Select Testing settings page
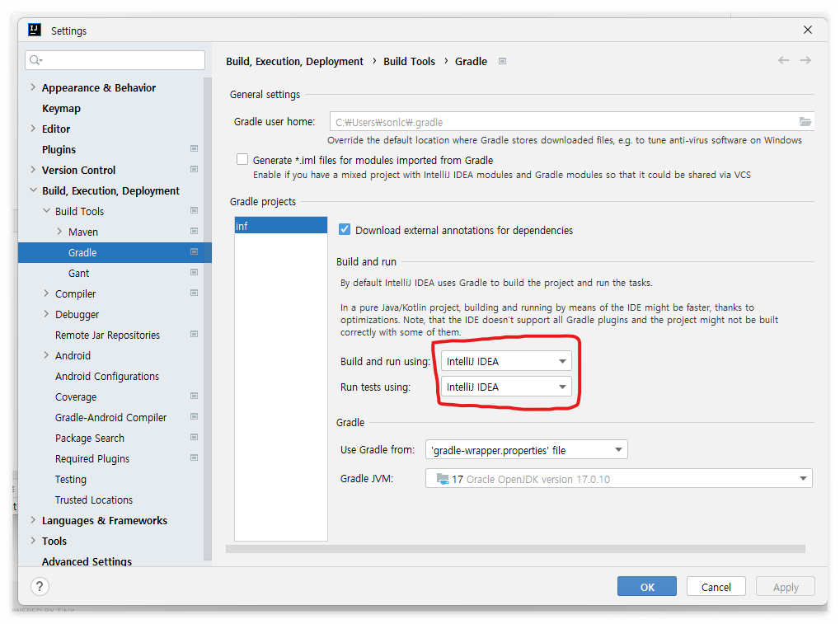Screen dimensions: 840x624 (x=71, y=479)
